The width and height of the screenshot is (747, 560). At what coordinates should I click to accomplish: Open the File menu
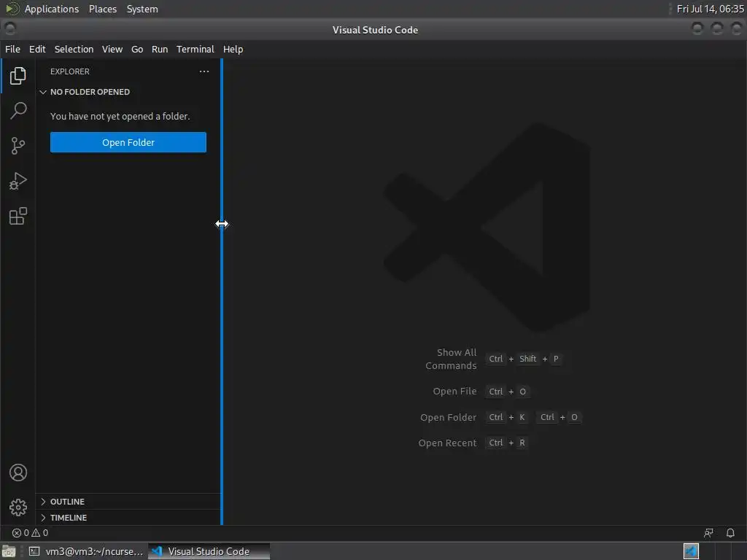(x=12, y=49)
